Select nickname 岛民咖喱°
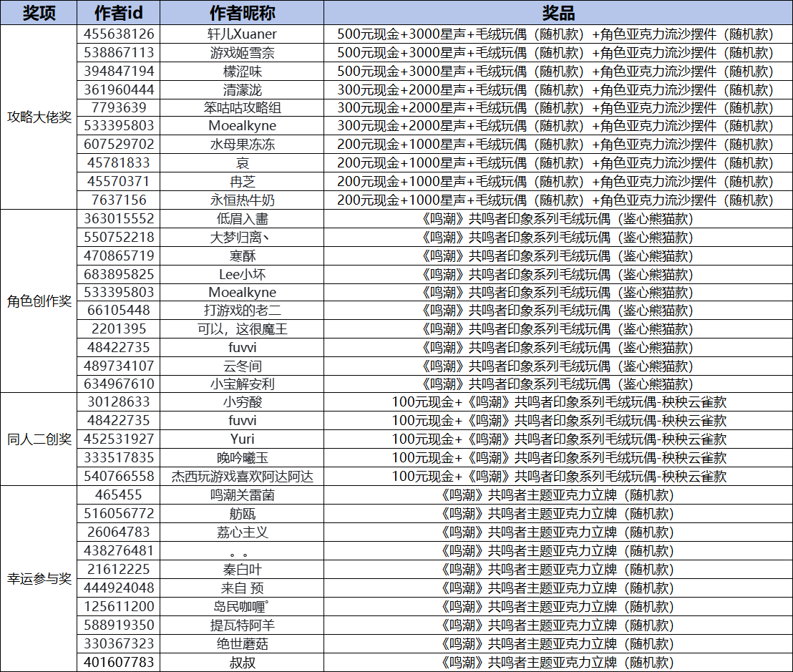 click(241, 606)
